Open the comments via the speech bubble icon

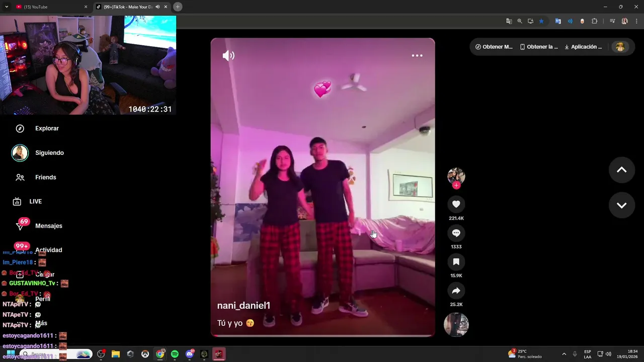[456, 233]
